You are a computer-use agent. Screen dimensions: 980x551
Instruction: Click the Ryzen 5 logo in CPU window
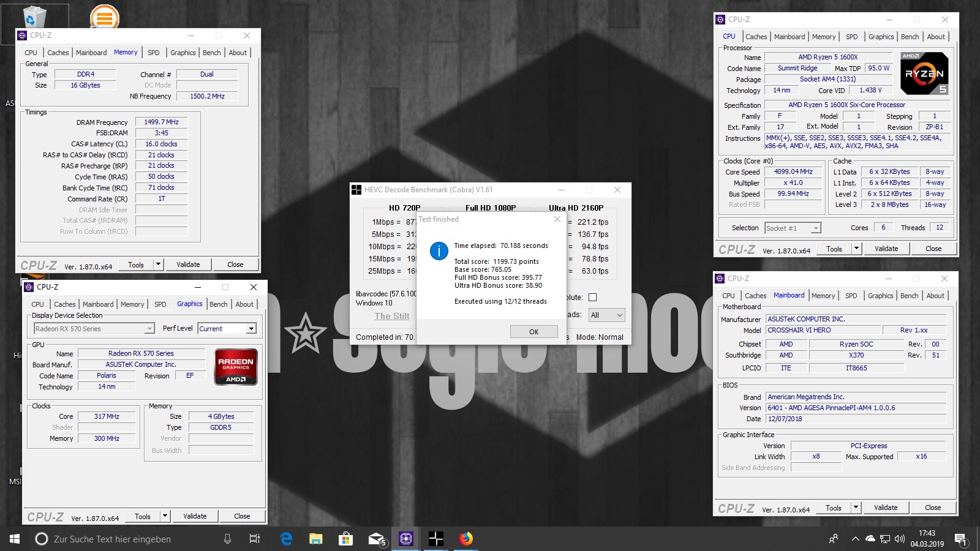[924, 73]
